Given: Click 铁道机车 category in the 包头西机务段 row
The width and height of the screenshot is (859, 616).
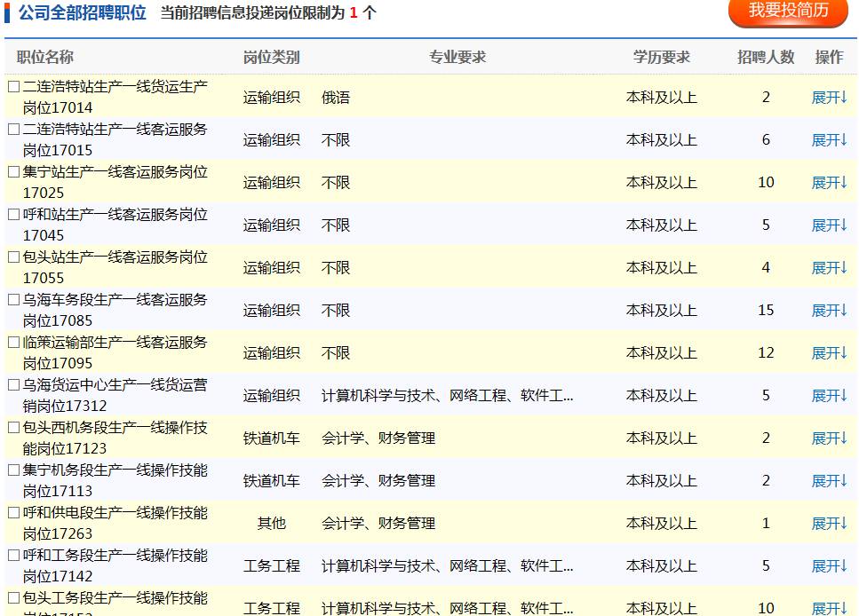Looking at the screenshot, I should click(271, 438).
